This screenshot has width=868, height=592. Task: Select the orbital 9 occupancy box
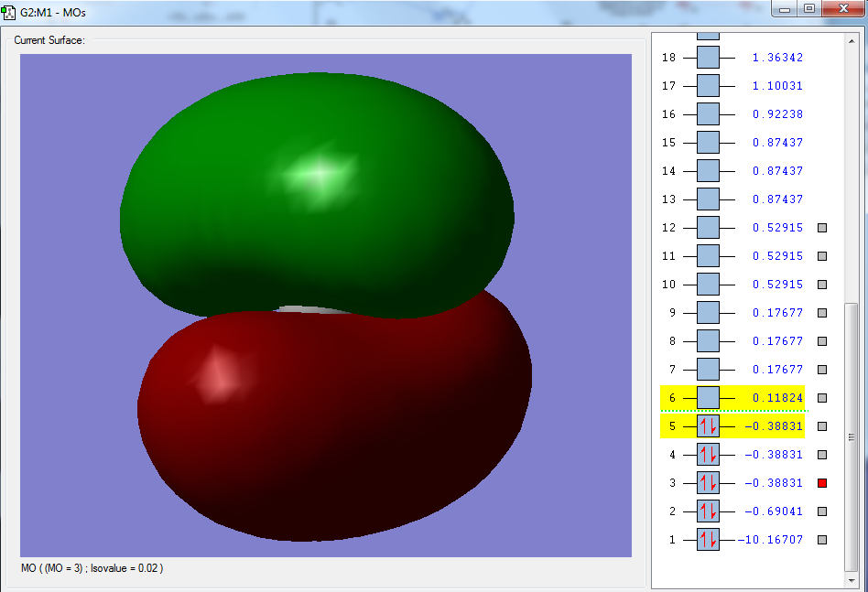708,313
